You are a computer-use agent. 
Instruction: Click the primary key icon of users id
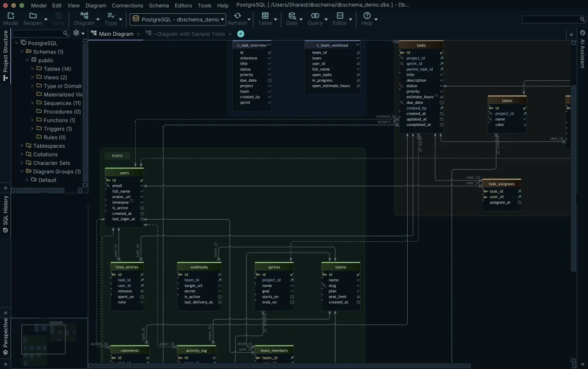click(x=108, y=180)
